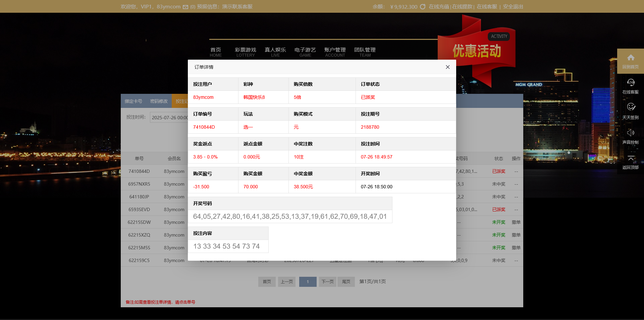Open the 彩票游戏 Lottery menu
The height and width of the screenshot is (320, 644).
click(x=245, y=52)
